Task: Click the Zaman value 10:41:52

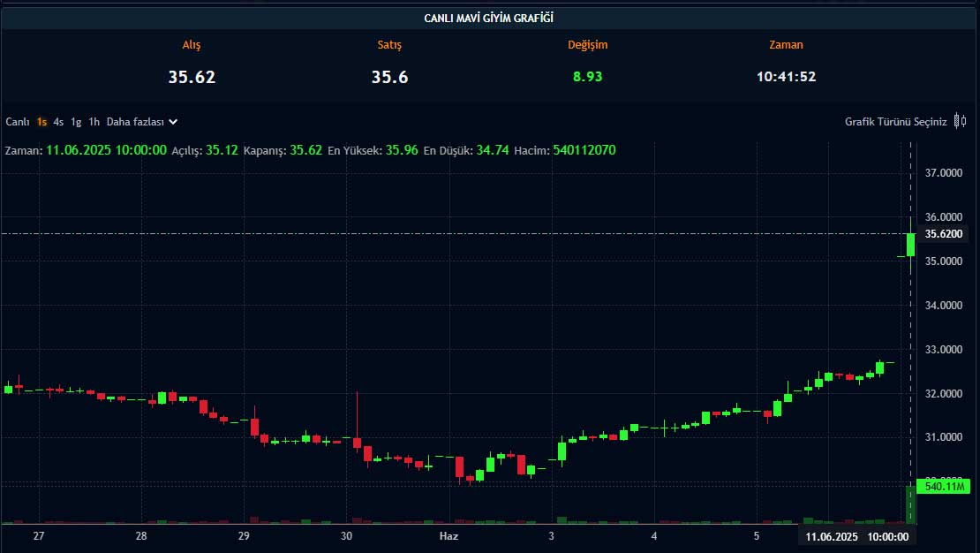Action: coord(787,76)
